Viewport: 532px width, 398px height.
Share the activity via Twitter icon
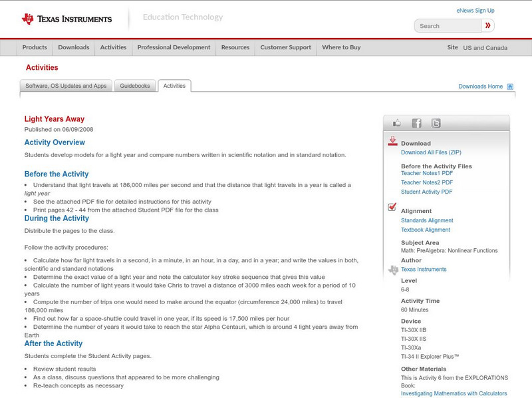pyautogui.click(x=436, y=123)
